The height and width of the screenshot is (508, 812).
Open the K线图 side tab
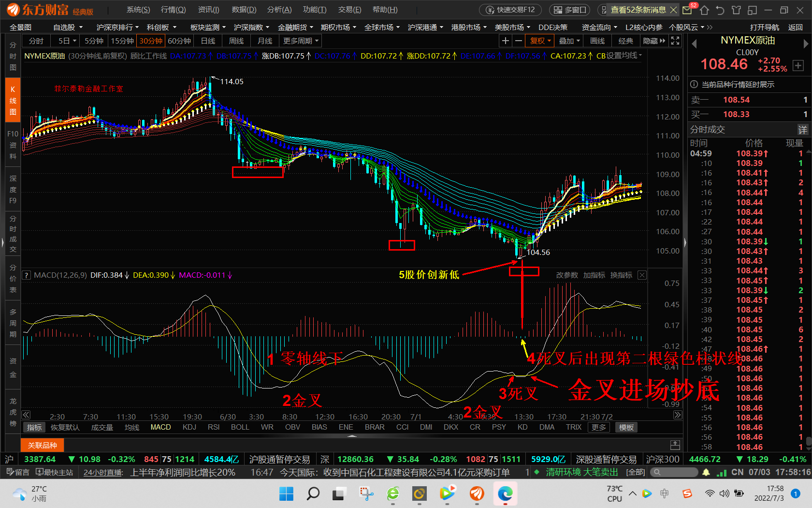click(13, 101)
